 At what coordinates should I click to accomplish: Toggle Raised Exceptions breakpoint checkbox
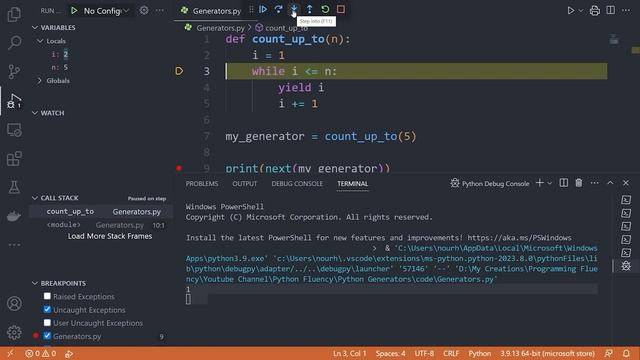(47, 296)
